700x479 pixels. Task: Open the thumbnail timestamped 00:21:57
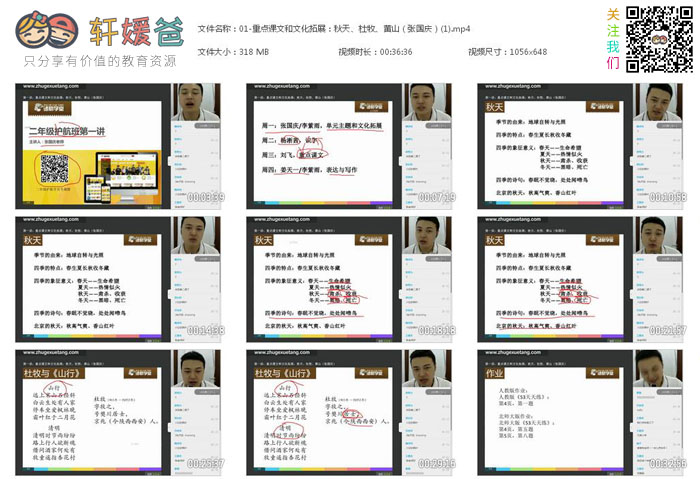coord(580,279)
